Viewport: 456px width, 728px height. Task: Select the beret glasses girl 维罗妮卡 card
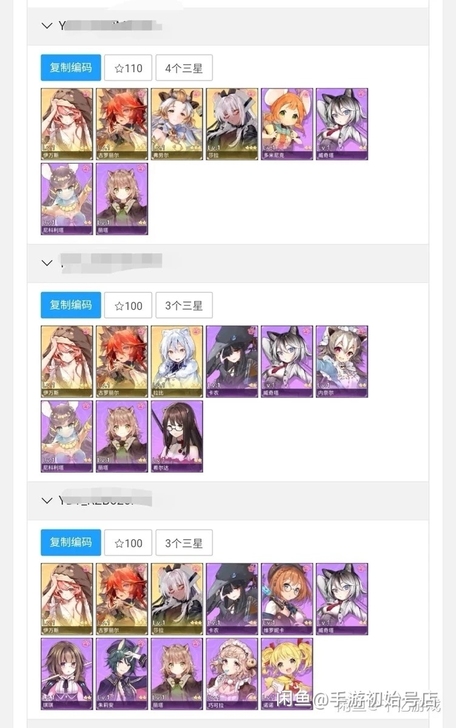click(287, 599)
